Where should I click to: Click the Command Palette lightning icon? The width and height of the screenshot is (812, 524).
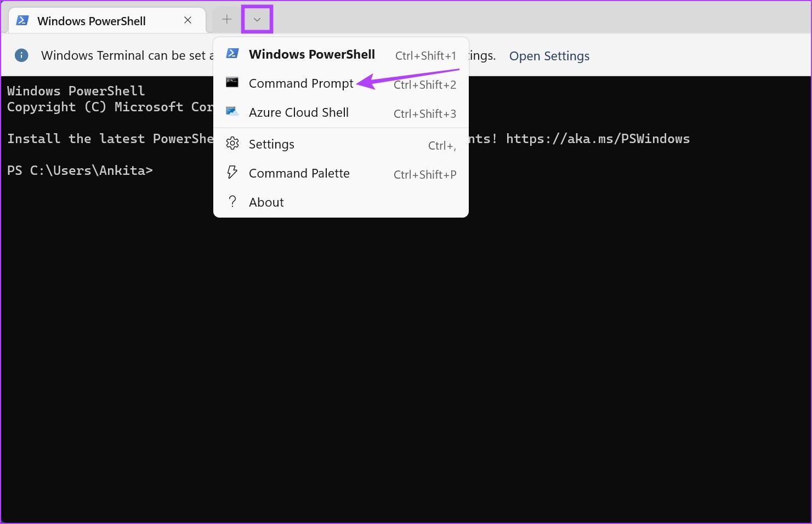click(232, 173)
